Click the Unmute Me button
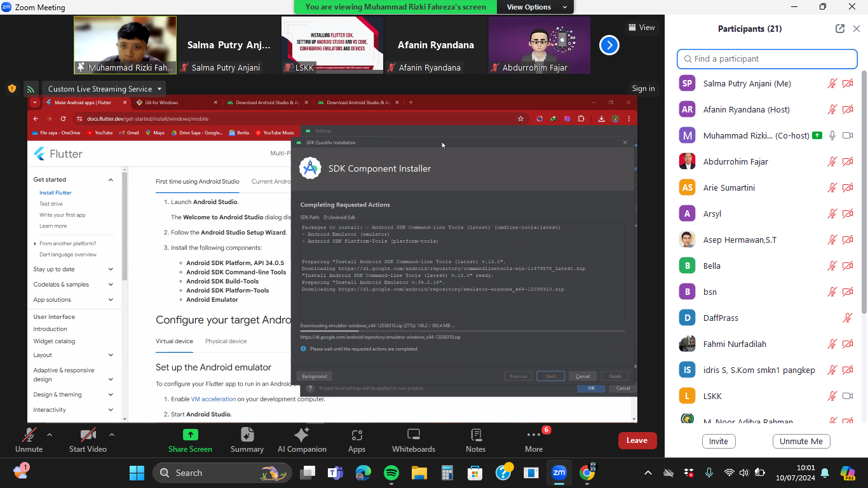 (801, 442)
